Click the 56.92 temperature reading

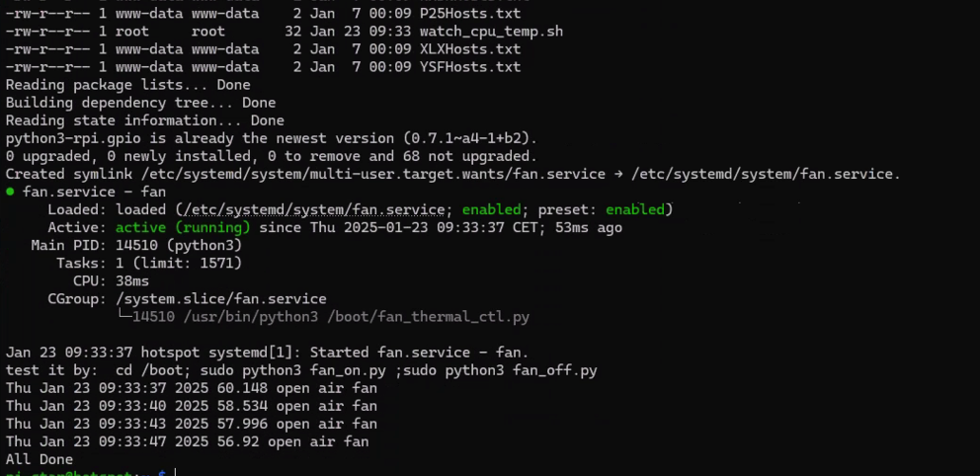pos(237,441)
